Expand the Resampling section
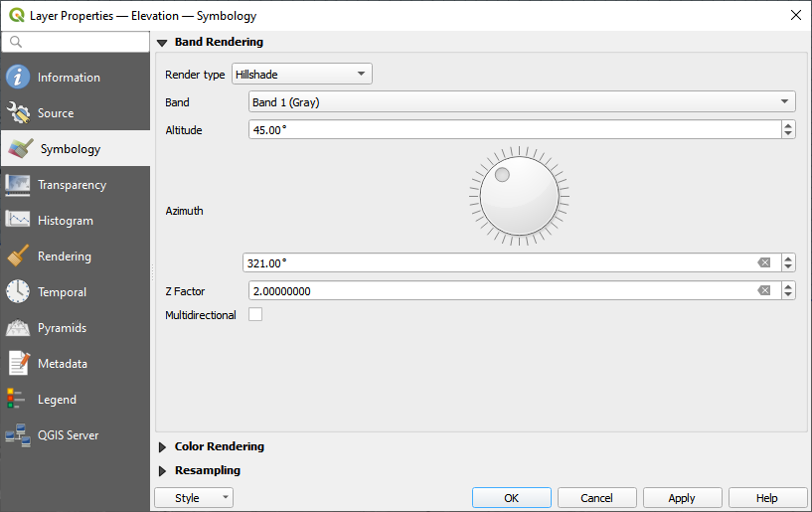Image resolution: width=812 pixels, height=512 pixels. [163, 471]
